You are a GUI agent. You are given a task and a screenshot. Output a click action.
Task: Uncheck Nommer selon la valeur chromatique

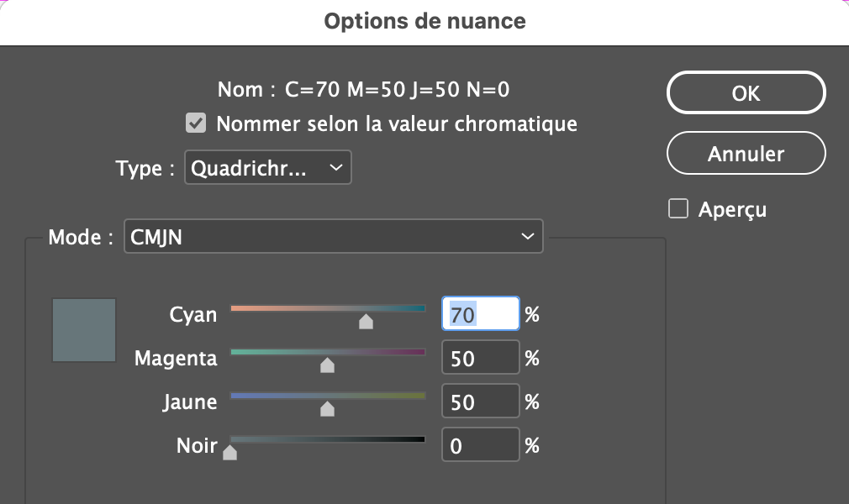(x=196, y=124)
